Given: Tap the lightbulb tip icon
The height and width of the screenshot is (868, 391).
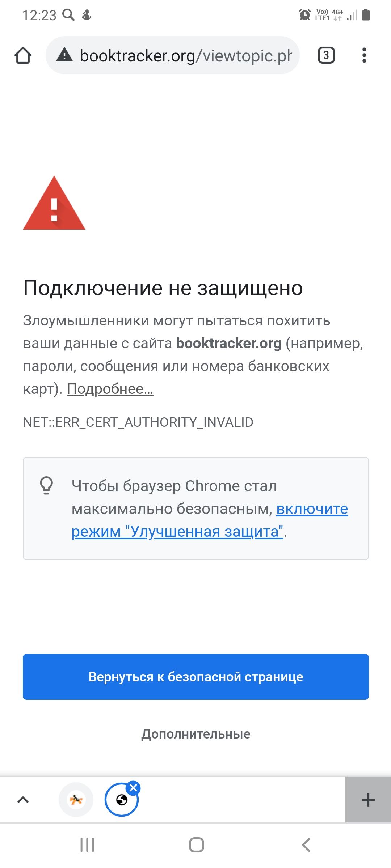Looking at the screenshot, I should [x=46, y=486].
